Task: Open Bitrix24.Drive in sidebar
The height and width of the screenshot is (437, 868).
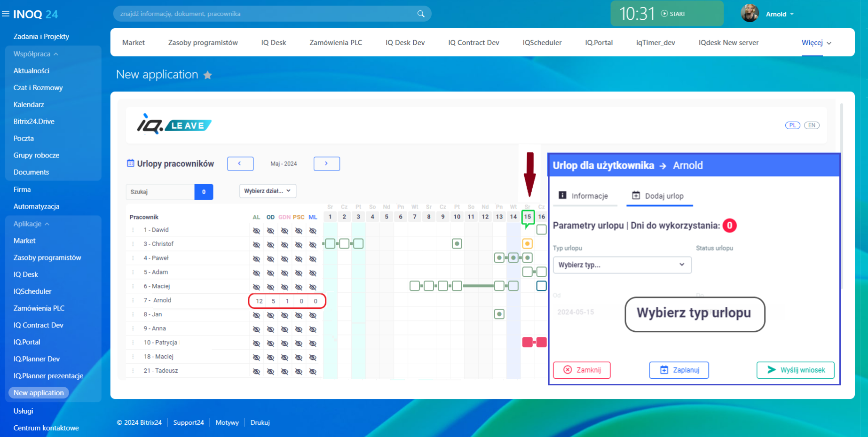Action: [34, 122]
